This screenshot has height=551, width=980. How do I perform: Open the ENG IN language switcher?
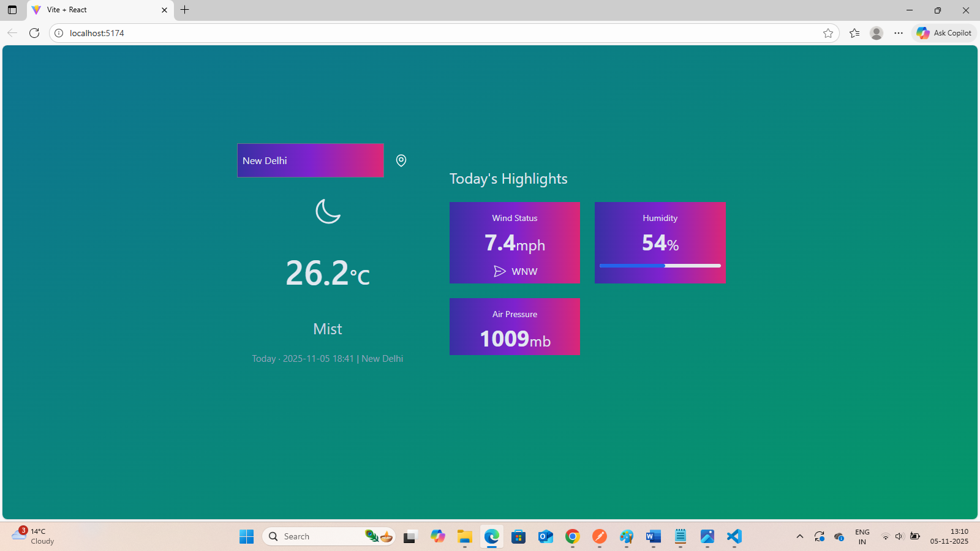(862, 536)
